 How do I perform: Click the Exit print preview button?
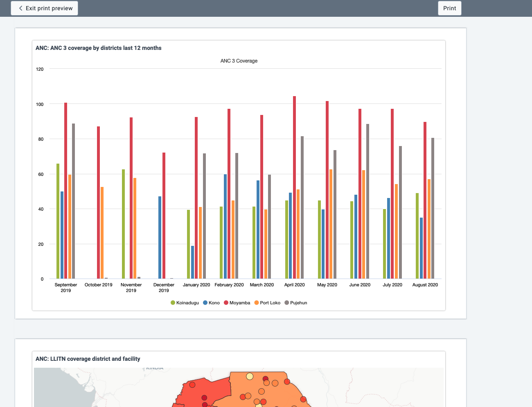coord(44,8)
